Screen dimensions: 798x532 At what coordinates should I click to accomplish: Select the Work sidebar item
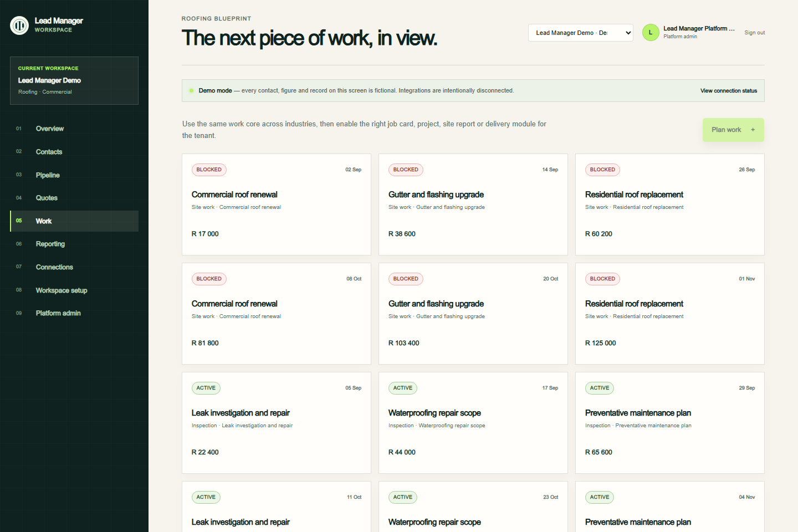click(74, 221)
